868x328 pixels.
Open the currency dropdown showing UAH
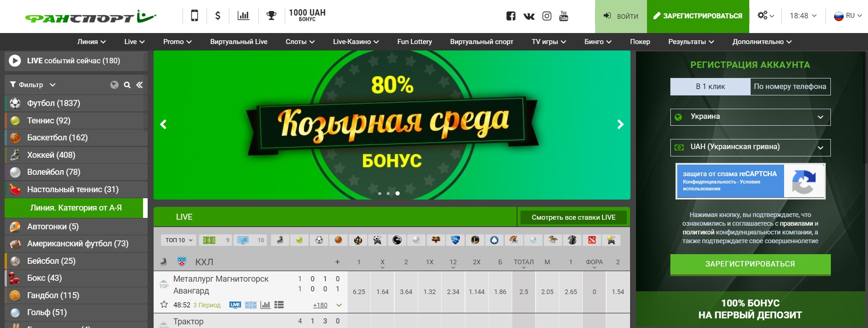coord(750,147)
